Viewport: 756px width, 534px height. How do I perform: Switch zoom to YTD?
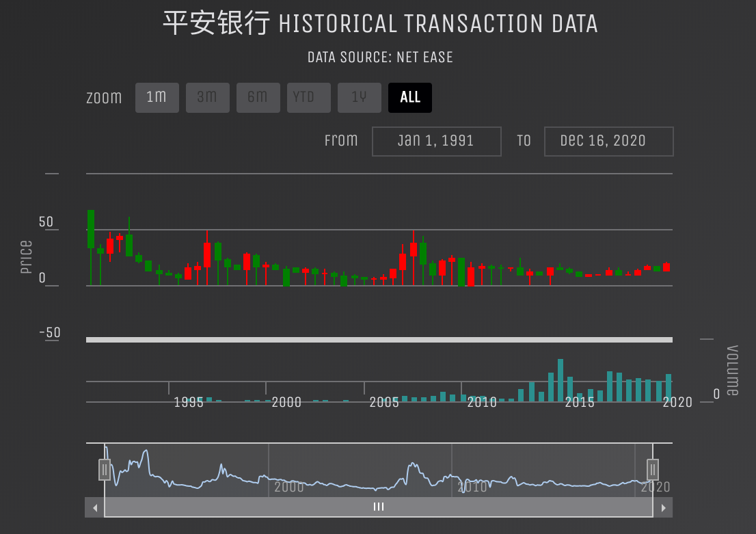[308, 98]
